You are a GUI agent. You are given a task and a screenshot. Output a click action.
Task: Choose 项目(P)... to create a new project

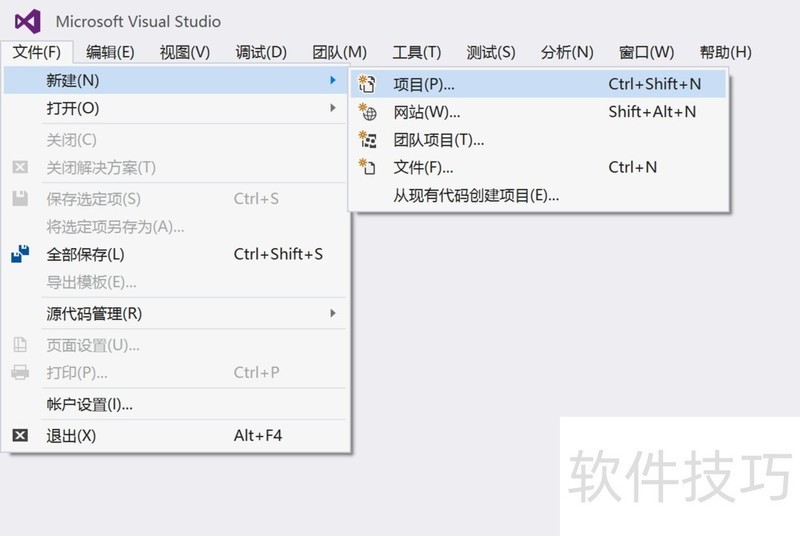click(538, 84)
